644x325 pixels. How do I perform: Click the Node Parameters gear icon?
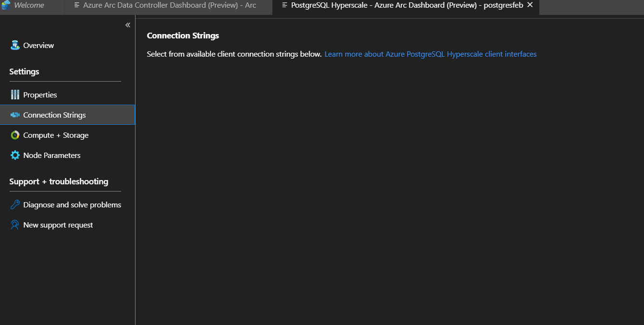pyautogui.click(x=15, y=156)
